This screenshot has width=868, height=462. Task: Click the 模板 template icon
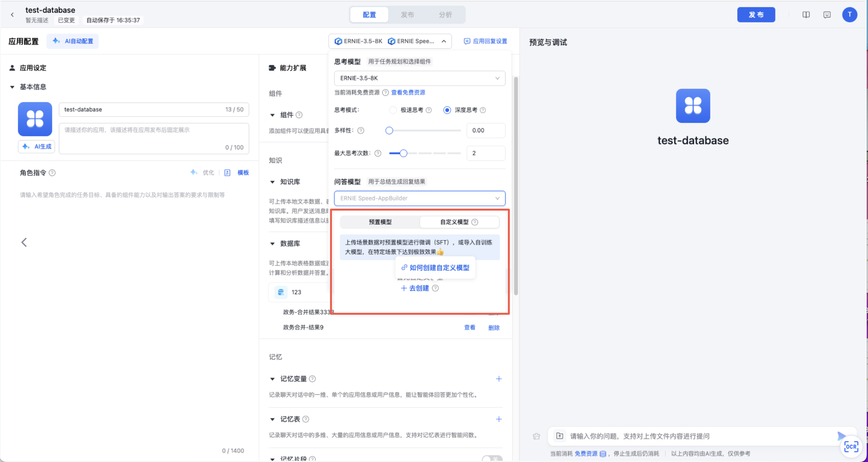(x=228, y=173)
